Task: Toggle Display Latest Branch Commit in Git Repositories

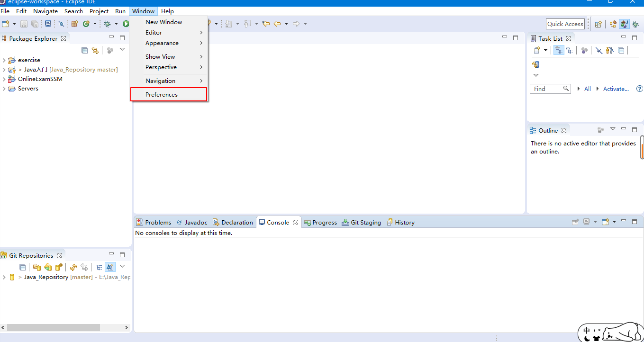Action: (110, 267)
